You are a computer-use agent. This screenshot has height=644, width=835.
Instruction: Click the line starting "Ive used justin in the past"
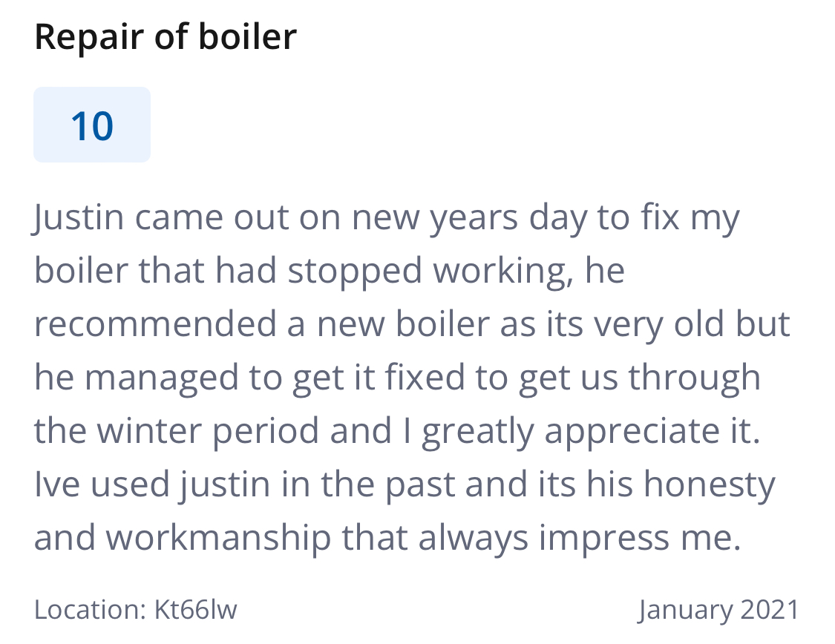coord(405,484)
